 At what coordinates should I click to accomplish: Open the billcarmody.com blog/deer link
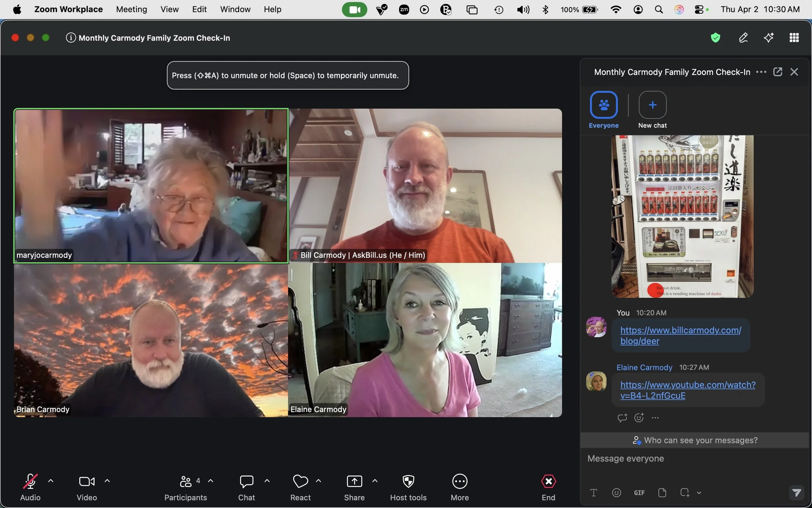[x=680, y=335]
